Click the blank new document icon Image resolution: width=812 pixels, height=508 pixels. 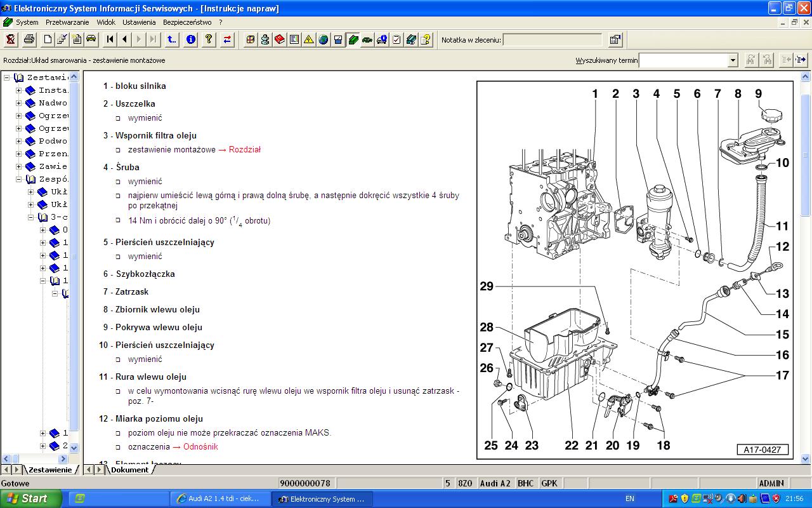click(48, 39)
